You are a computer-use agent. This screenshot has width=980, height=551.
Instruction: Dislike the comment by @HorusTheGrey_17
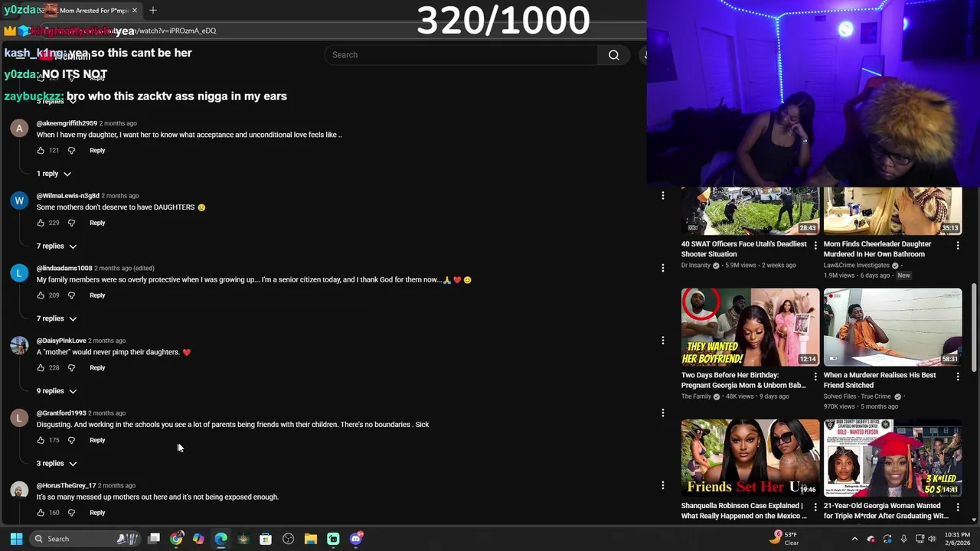(71, 513)
